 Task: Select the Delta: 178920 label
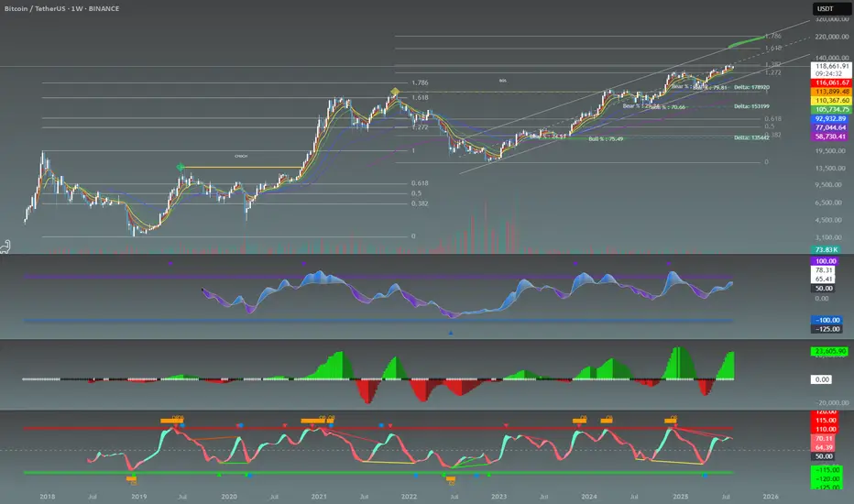(751, 87)
